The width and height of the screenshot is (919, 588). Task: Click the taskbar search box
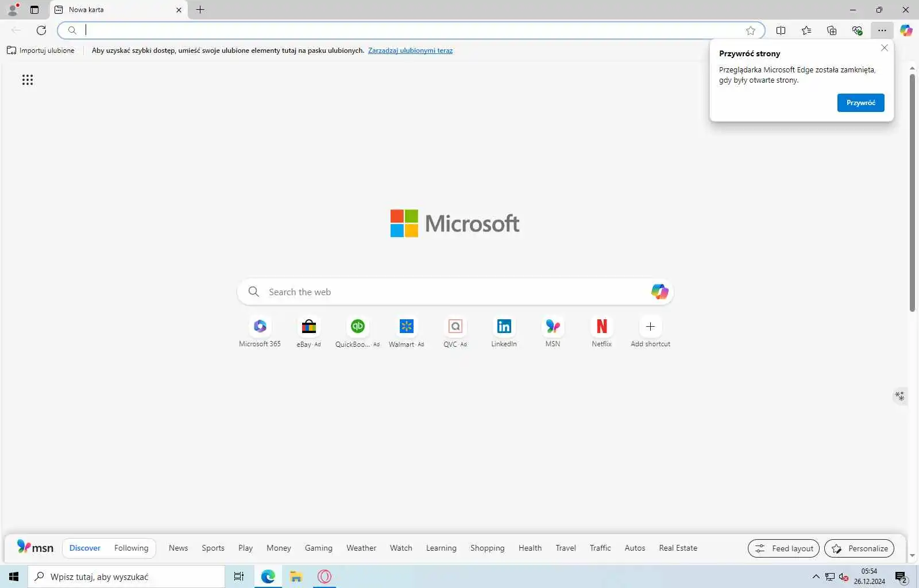coord(126,577)
